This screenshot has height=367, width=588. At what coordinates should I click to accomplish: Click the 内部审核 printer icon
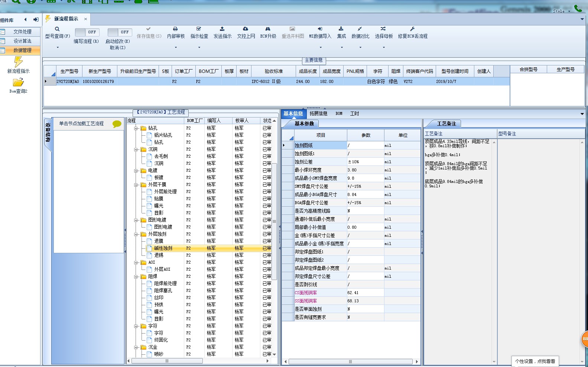[175, 29]
